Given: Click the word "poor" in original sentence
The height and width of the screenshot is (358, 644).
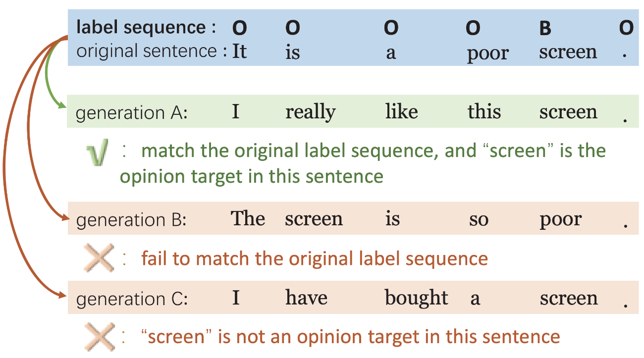Looking at the screenshot, I should pyautogui.click(x=487, y=53).
